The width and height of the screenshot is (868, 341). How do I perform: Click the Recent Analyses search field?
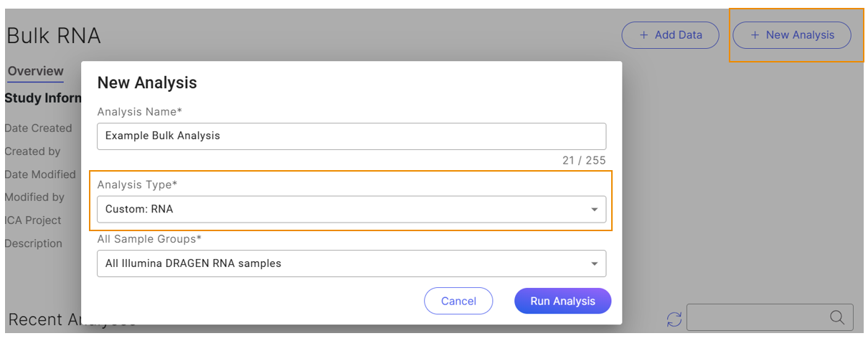(x=770, y=317)
